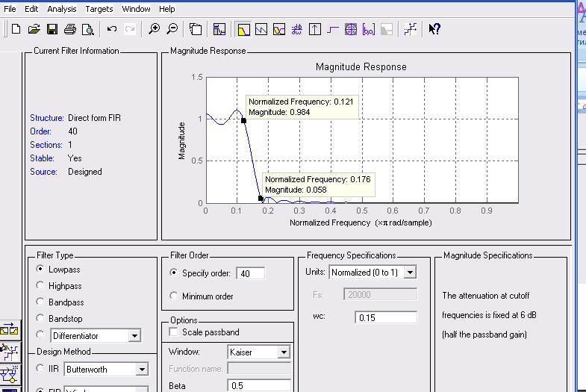Screen dimensions: 586x392
Task: Select the Highpass filter type
Action: tap(40, 286)
